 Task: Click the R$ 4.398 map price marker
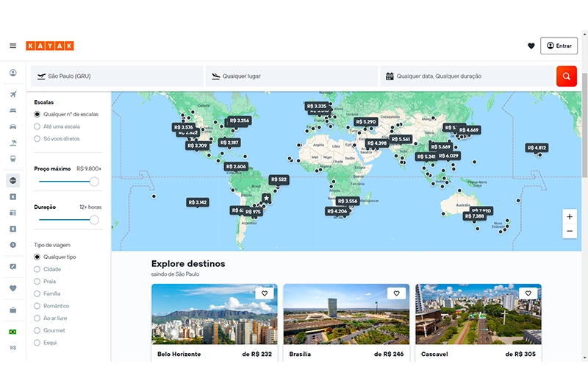377,143
